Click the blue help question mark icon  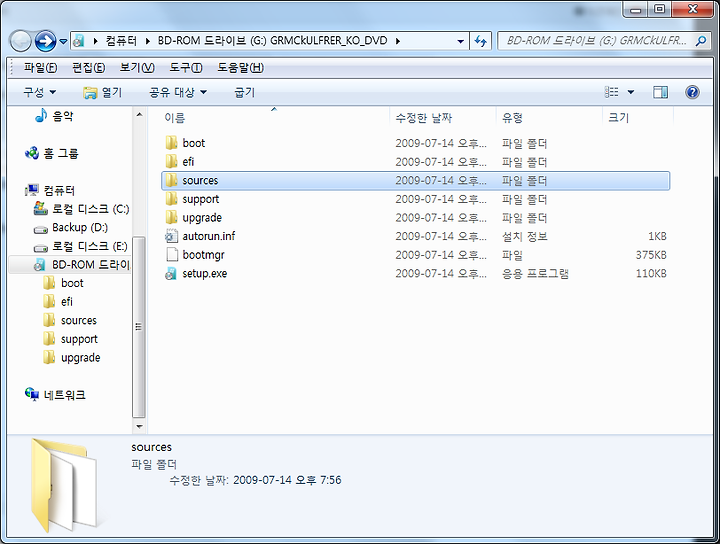coord(692,92)
